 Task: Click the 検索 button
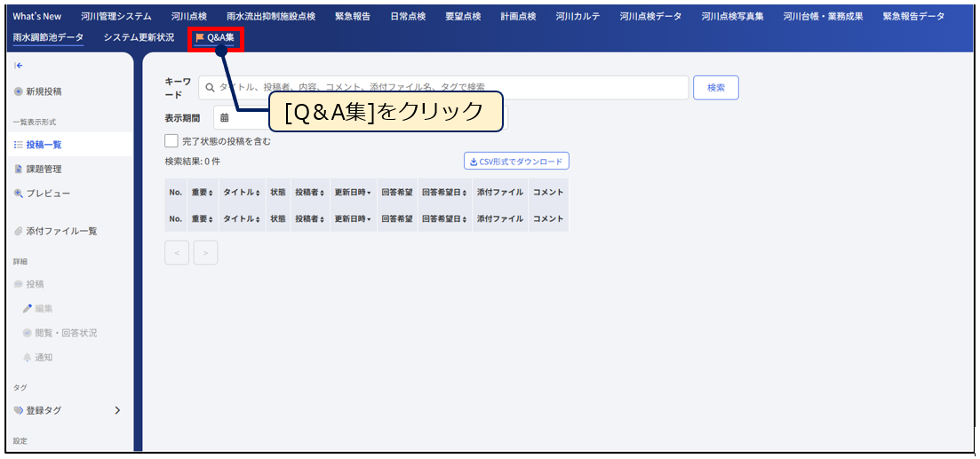pyautogui.click(x=715, y=88)
